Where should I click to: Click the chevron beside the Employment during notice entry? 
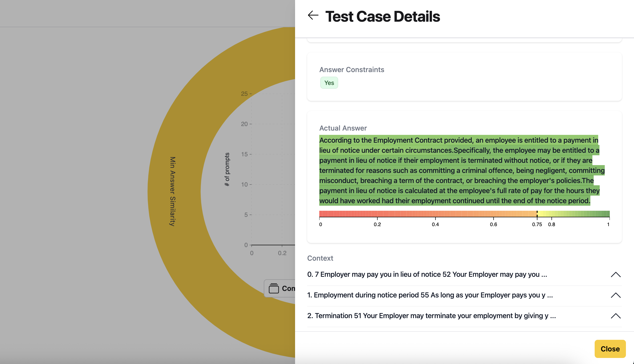pos(616,295)
